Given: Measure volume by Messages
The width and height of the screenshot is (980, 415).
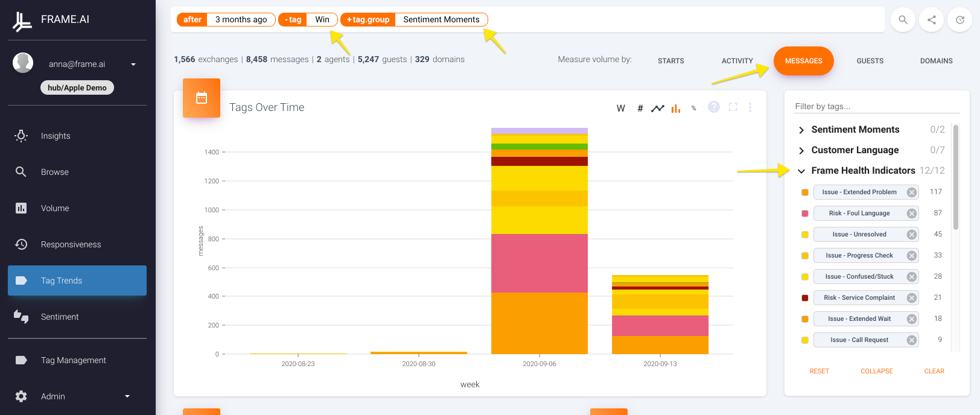Looking at the screenshot, I should [x=803, y=61].
